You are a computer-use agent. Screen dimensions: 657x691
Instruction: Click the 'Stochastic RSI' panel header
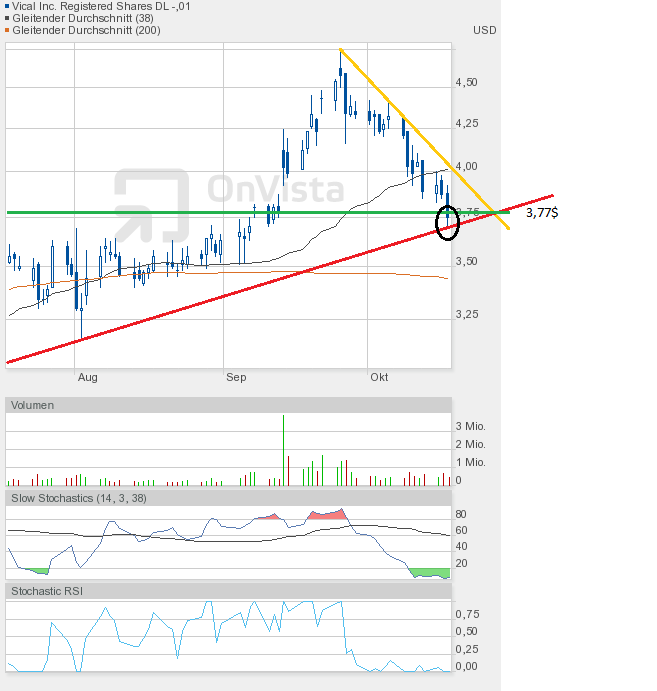(x=228, y=591)
